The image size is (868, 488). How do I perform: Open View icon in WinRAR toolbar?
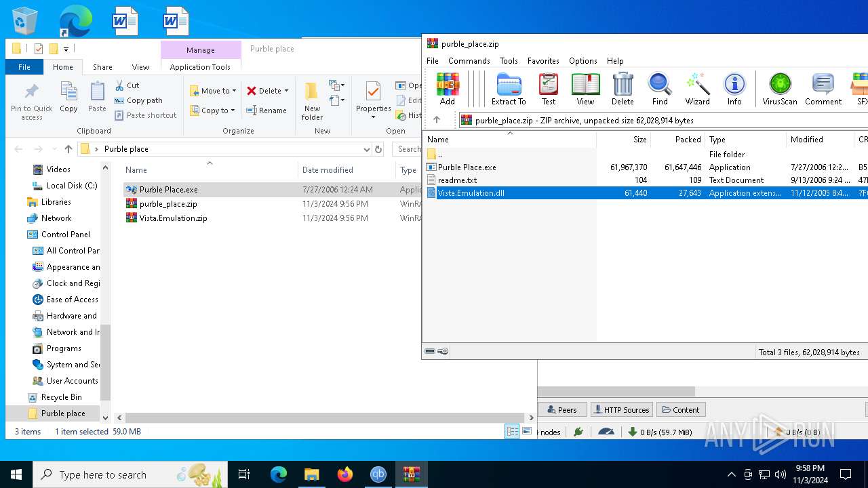(x=585, y=89)
